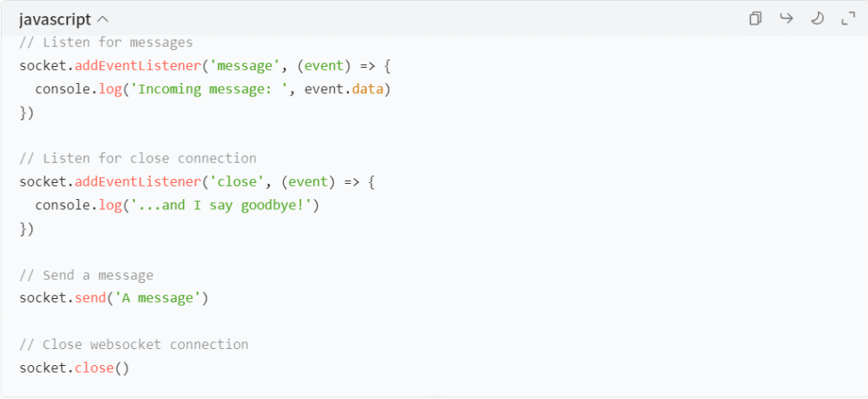Click the second 'addEventListener' call
This screenshot has height=399, width=868.
coord(138,182)
